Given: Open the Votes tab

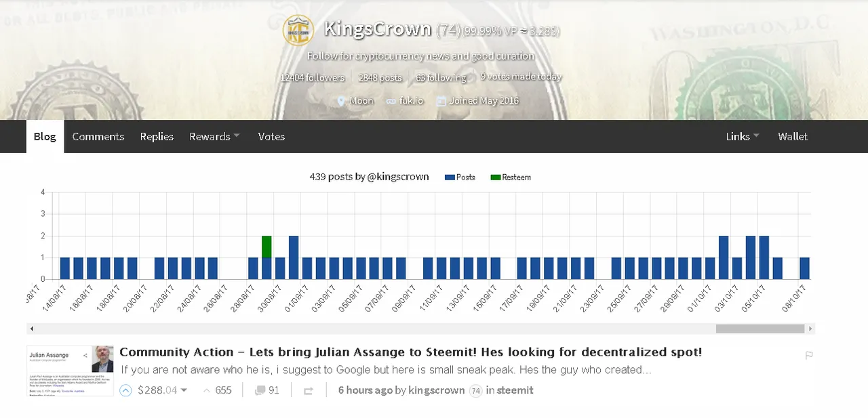Looking at the screenshot, I should tap(271, 136).
